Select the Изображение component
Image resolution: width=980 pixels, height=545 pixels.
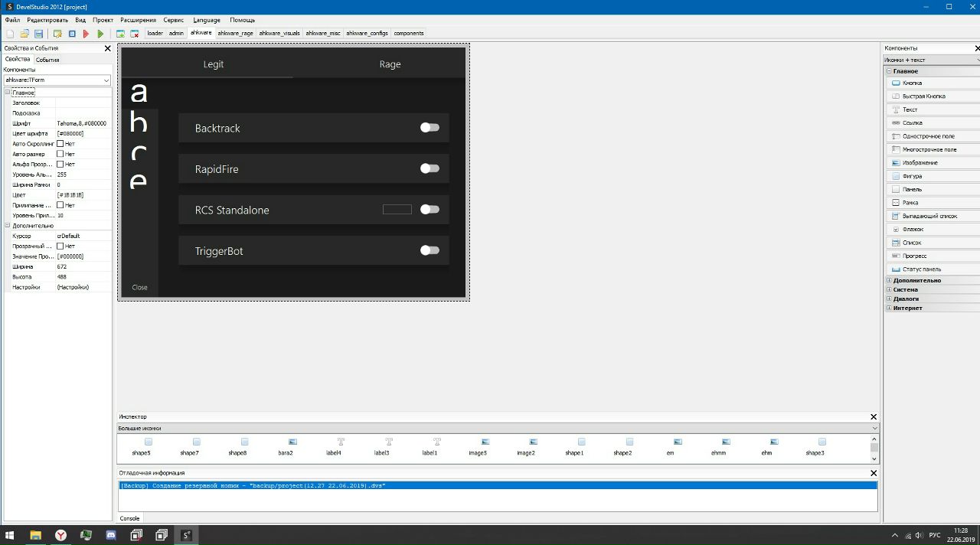pyautogui.click(x=933, y=163)
